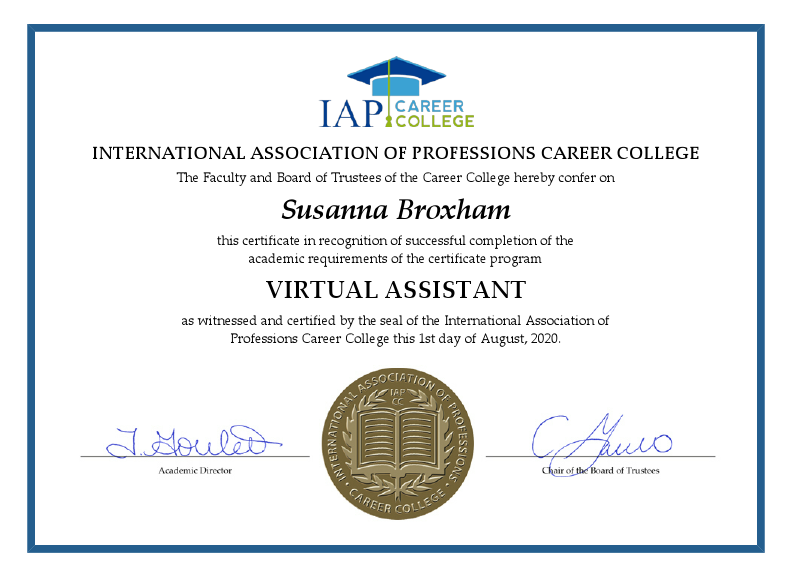Click the green 'COLLEGE' word in logo
The height and width of the screenshot is (576, 792).
click(x=434, y=121)
